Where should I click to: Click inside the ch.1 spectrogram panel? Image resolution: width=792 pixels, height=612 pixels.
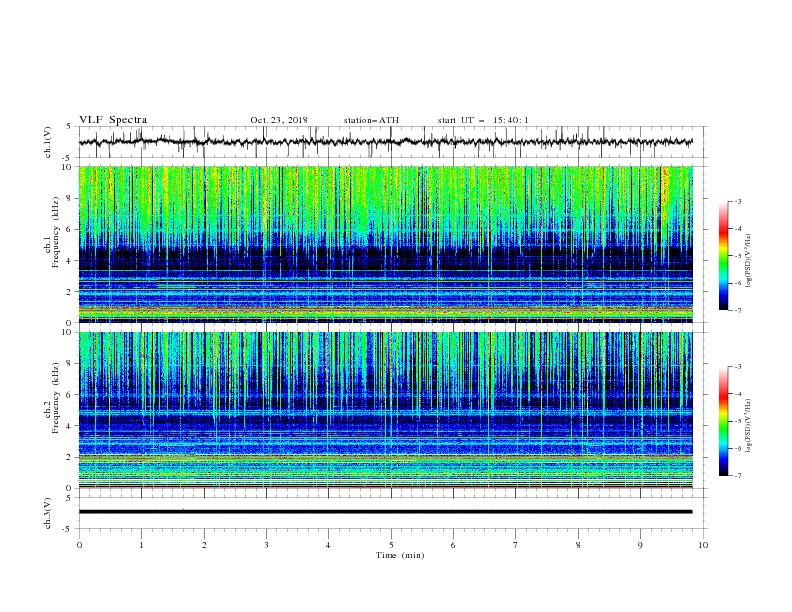click(385, 244)
